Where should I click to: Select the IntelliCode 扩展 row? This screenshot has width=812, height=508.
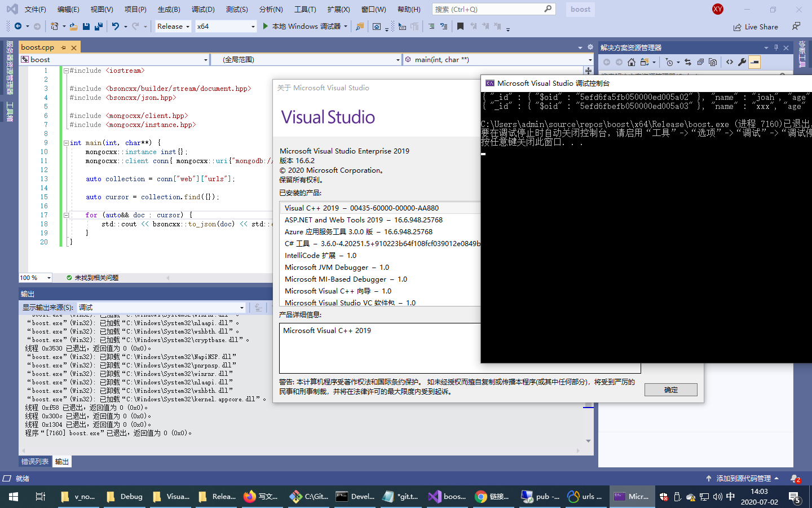(x=320, y=256)
